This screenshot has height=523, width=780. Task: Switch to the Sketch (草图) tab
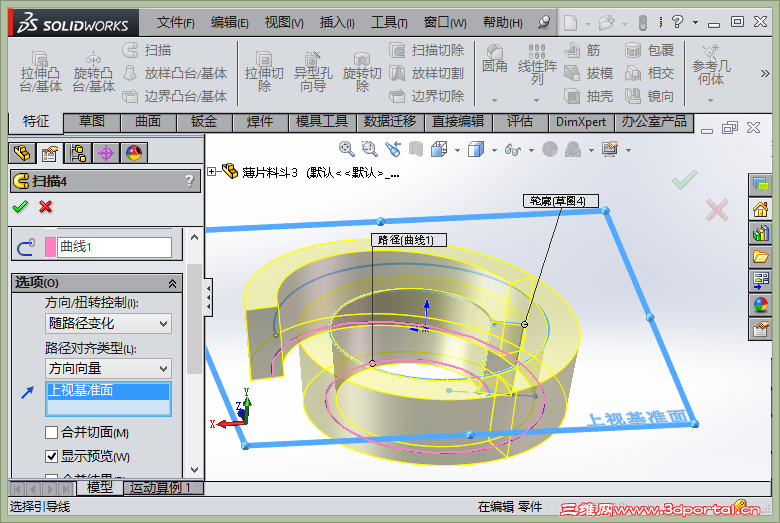92,121
